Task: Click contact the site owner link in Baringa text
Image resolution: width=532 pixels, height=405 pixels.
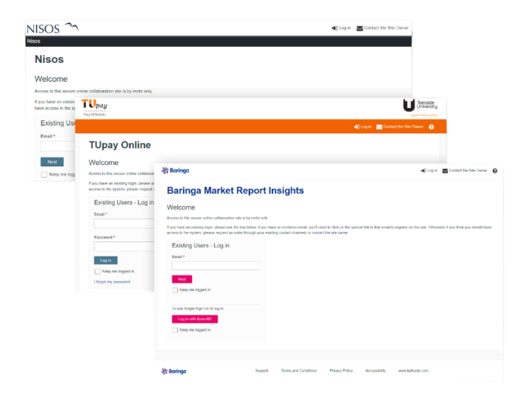Action: tap(330, 233)
